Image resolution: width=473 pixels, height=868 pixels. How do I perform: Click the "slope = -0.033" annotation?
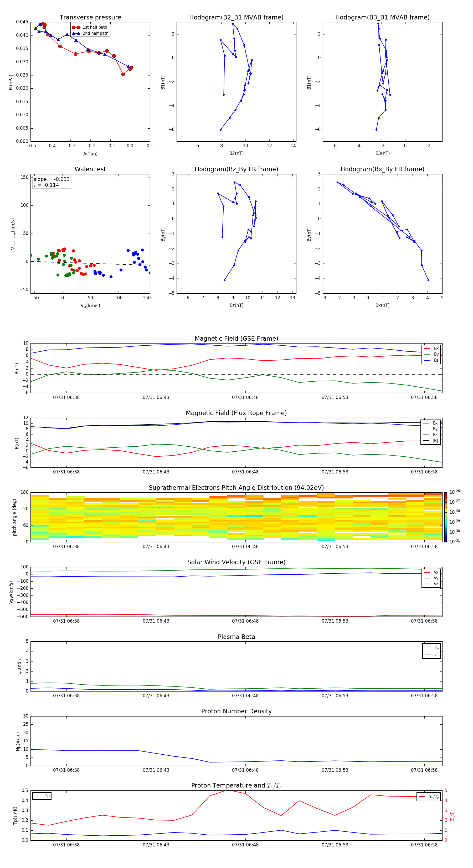[x=52, y=179]
